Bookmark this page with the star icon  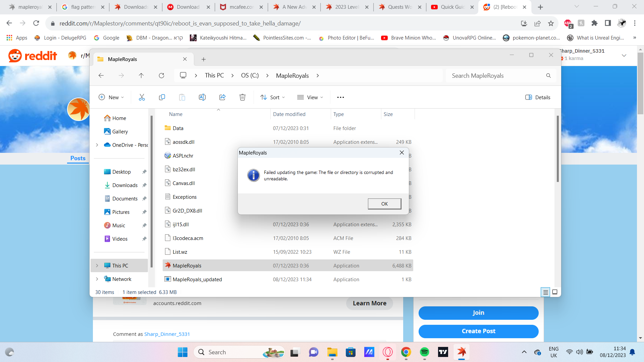pyautogui.click(x=551, y=23)
